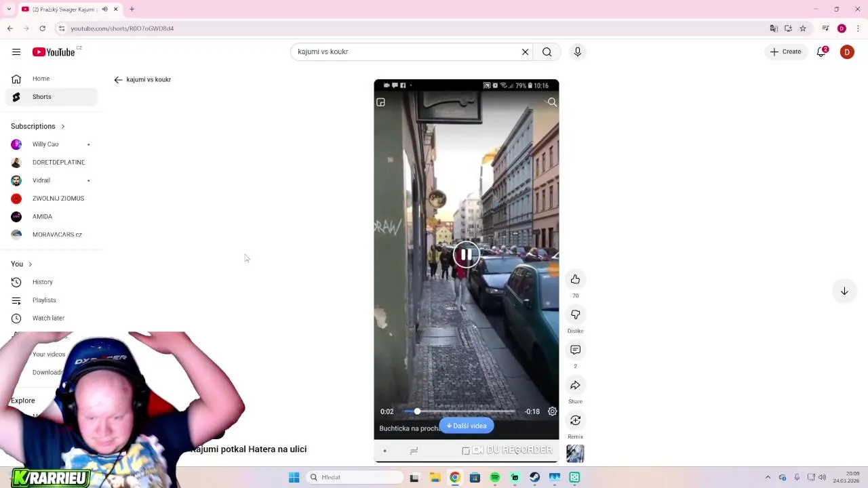Click the install app icon in the address bar
Image resolution: width=868 pixels, height=488 pixels.
point(788,28)
